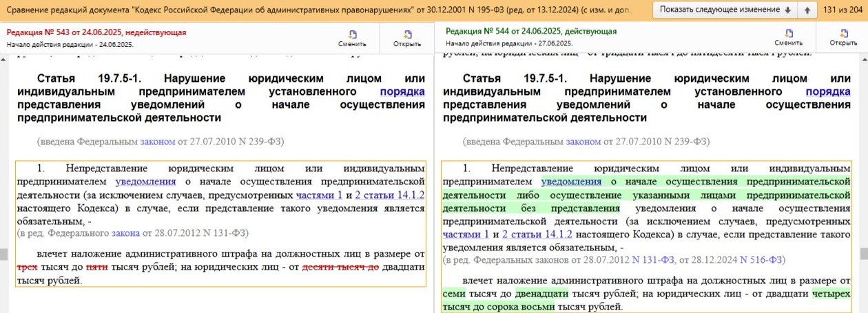Click scrollbar marker at left window edge

[x=2, y=253]
